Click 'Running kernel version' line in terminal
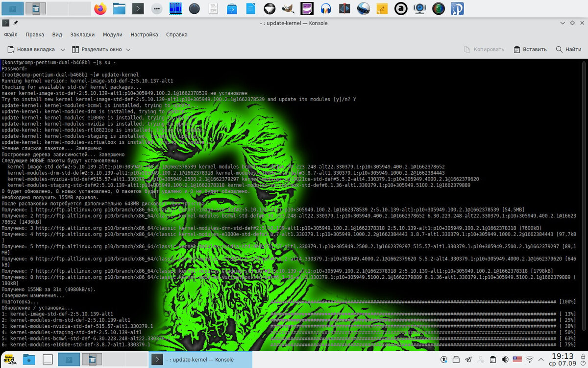The image size is (588, 368). click(87, 81)
